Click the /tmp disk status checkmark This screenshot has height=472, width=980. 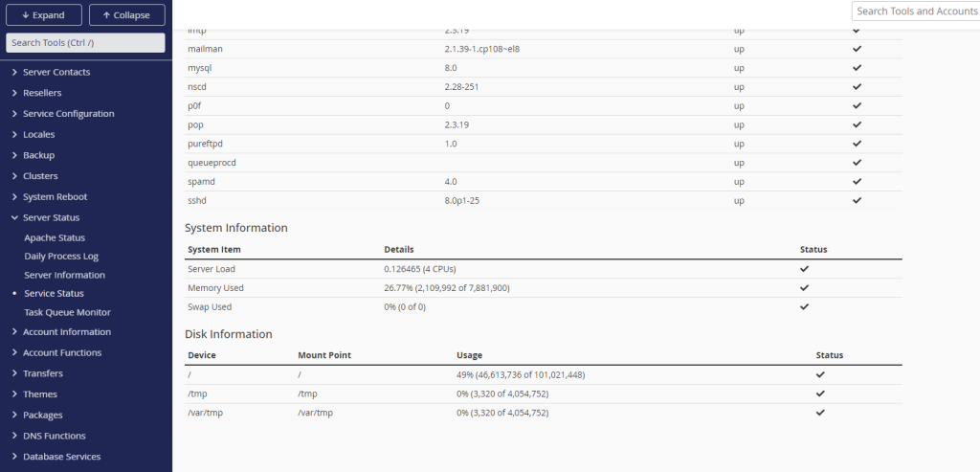tap(820, 393)
